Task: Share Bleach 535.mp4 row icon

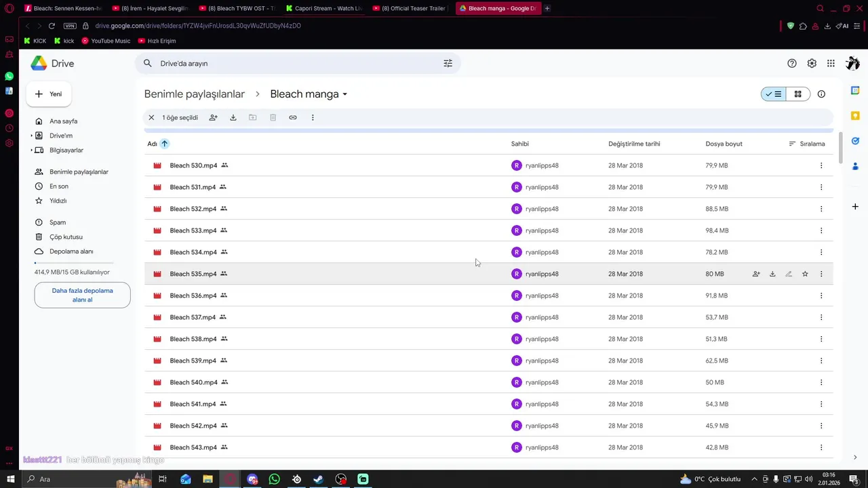Action: pyautogui.click(x=756, y=274)
